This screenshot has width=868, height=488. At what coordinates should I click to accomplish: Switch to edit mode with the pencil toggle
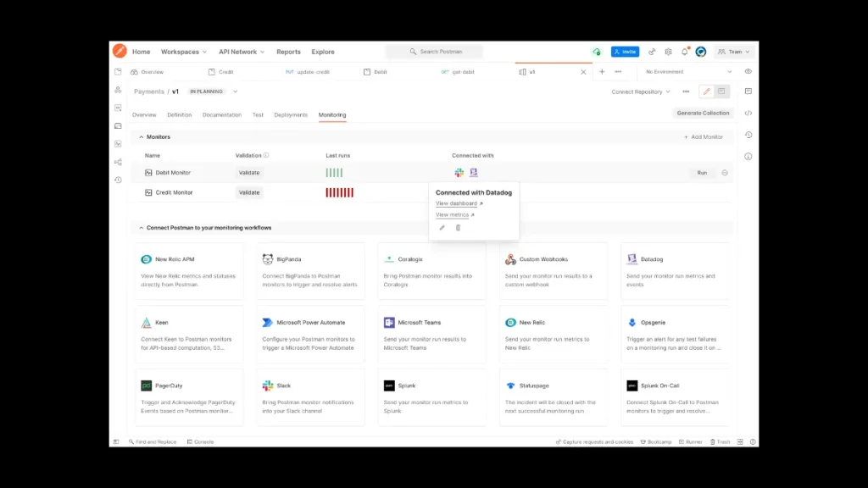tap(706, 91)
